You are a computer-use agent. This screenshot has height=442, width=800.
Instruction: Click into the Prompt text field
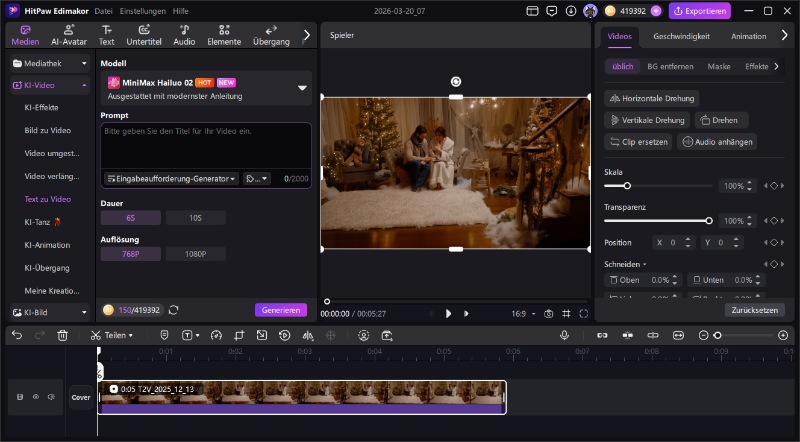[x=206, y=146]
